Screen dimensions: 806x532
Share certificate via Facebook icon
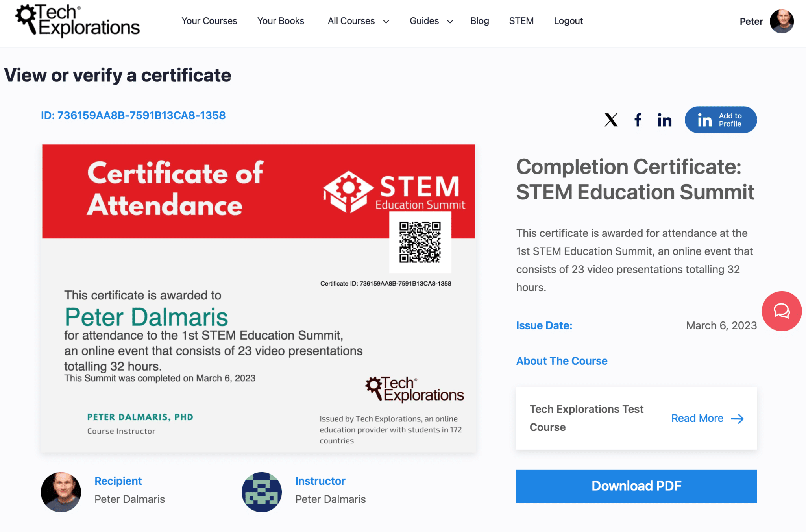point(638,120)
